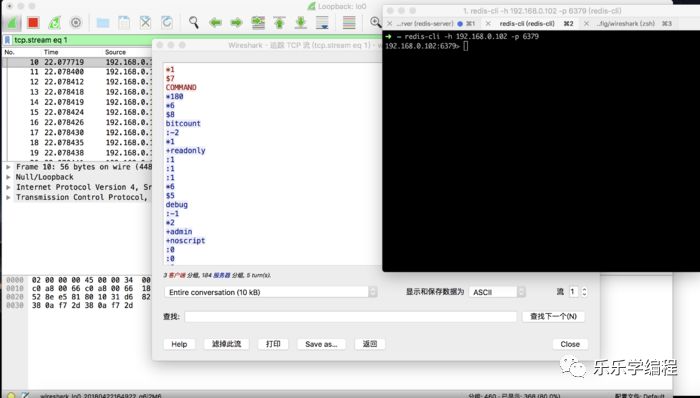Click the bitcount line in stream content
The image size is (700, 398).
[183, 124]
